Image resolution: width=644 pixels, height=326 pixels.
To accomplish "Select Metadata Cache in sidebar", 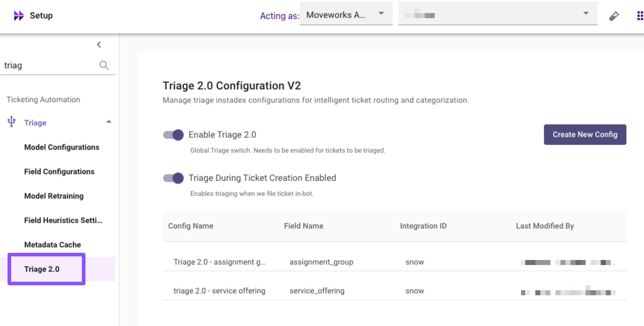I will (52, 245).
